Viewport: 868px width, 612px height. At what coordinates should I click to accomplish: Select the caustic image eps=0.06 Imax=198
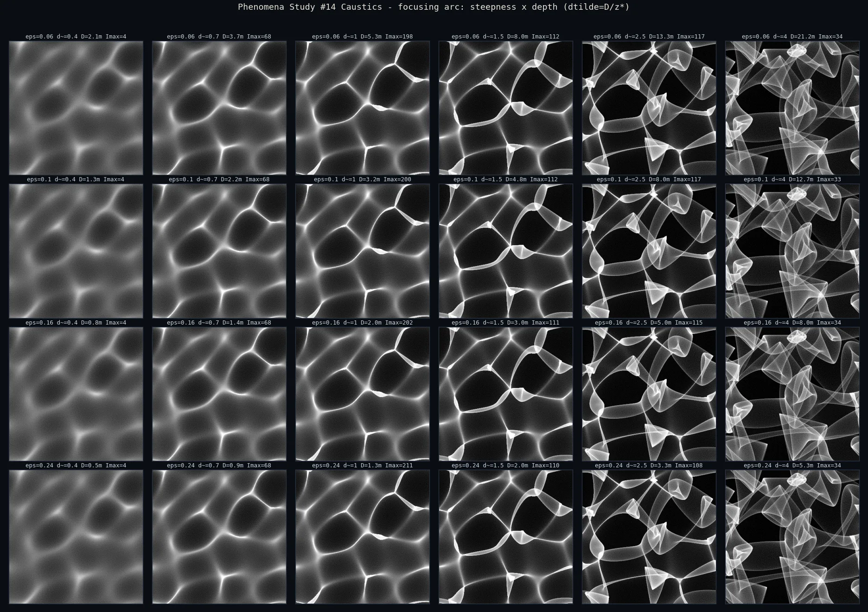363,108
